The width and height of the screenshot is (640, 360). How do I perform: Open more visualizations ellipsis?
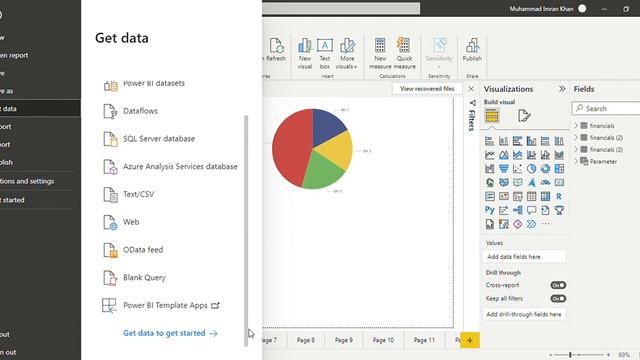click(545, 224)
